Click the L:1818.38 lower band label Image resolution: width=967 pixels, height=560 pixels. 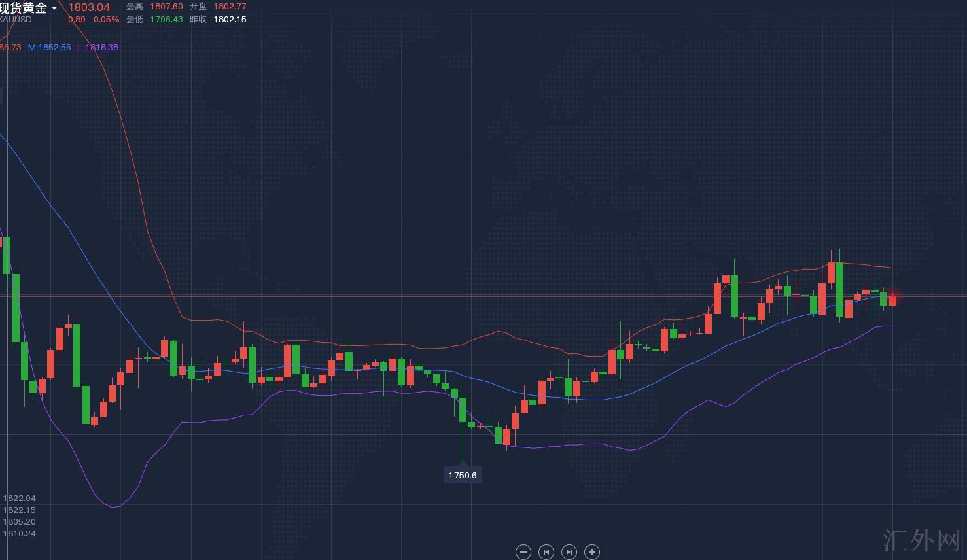coord(98,48)
